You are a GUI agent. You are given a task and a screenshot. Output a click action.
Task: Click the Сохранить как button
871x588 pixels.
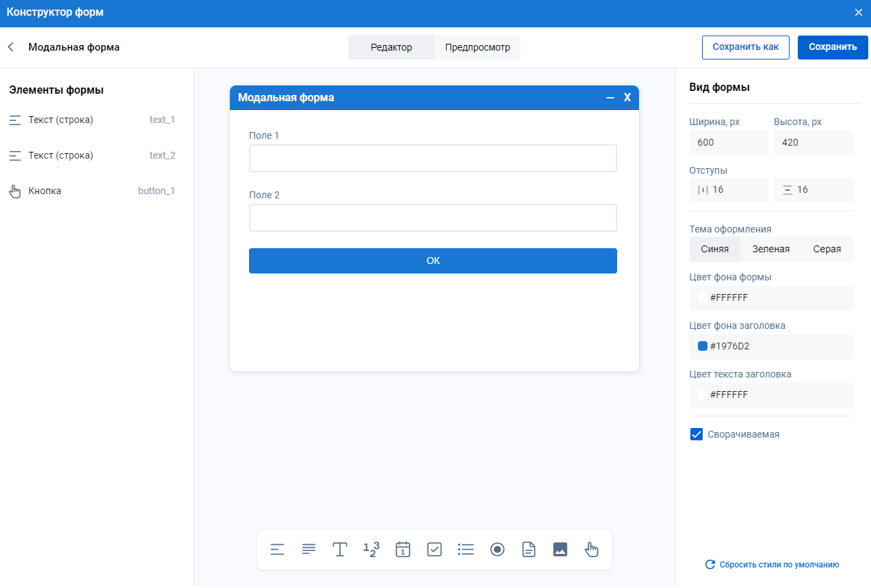click(745, 47)
